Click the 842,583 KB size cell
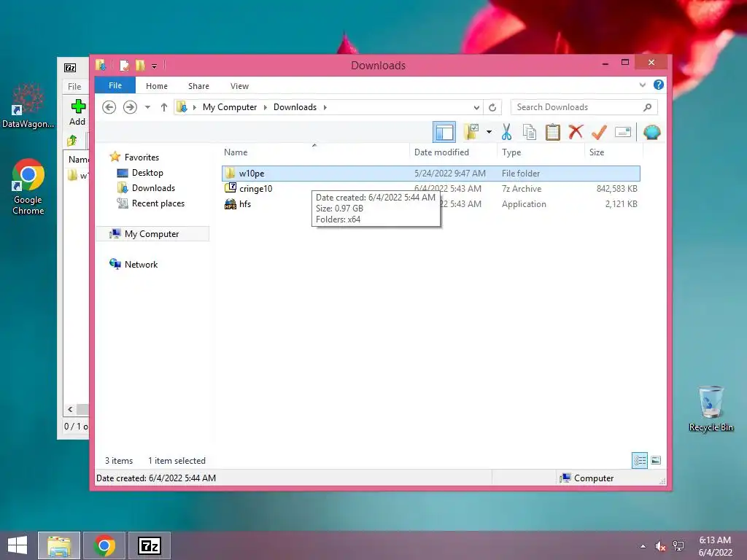The height and width of the screenshot is (560, 747). (616, 189)
